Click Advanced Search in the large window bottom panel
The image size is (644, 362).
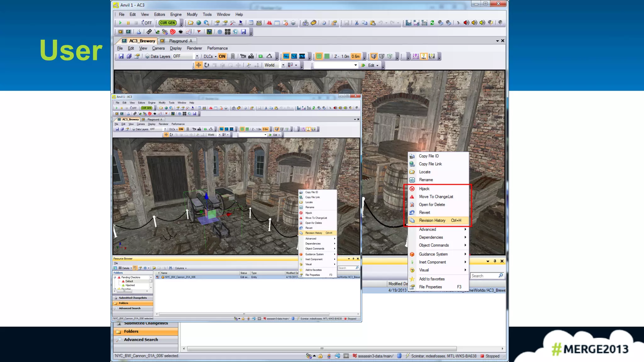point(146,340)
